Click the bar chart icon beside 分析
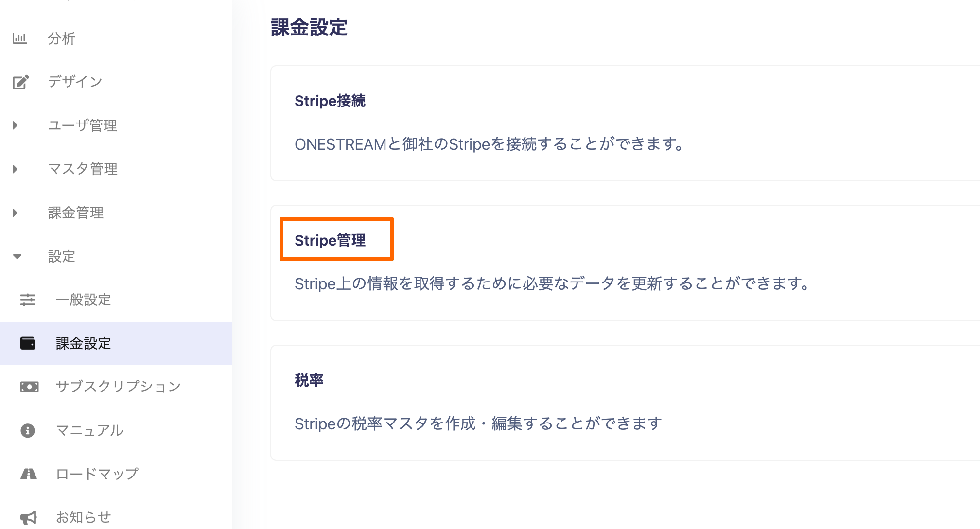 (19, 38)
